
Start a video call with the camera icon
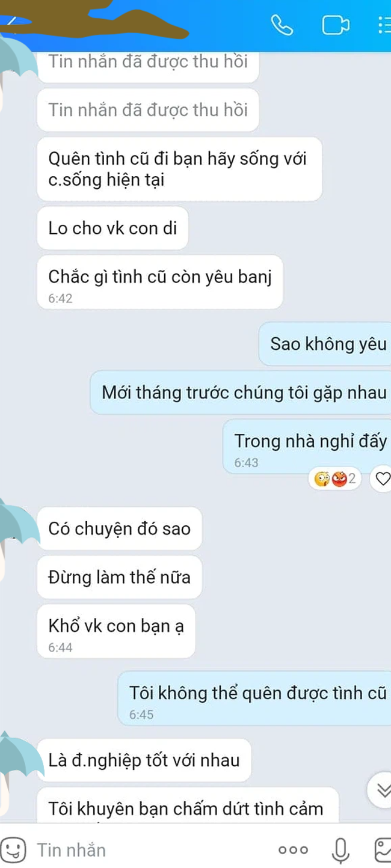click(336, 25)
